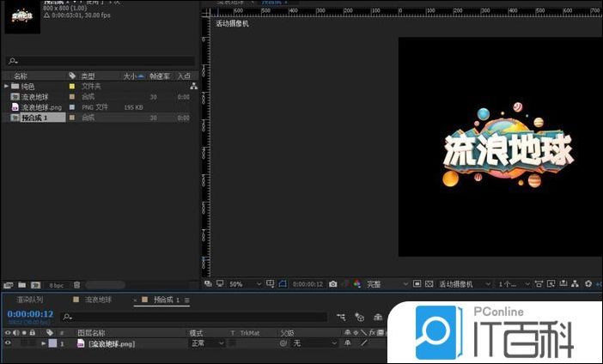The width and height of the screenshot is (603, 364).
Task: Toggle the Region of Interest button
Action: tap(417, 283)
